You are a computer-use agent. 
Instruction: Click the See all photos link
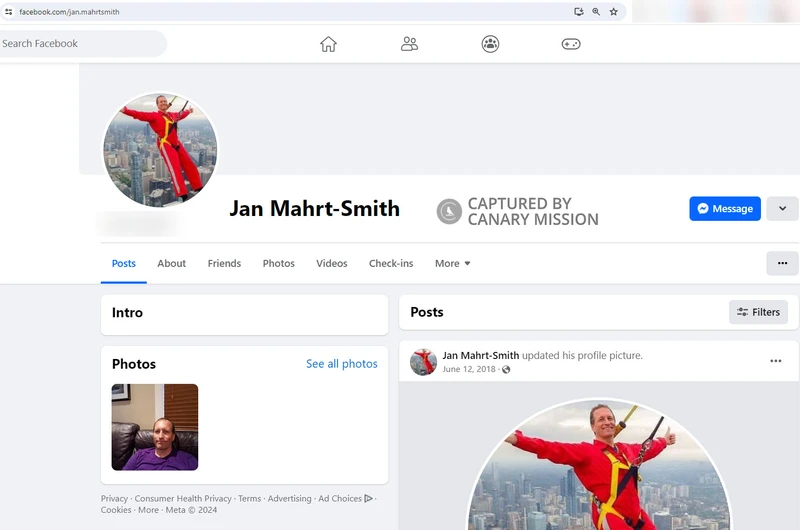tap(342, 364)
